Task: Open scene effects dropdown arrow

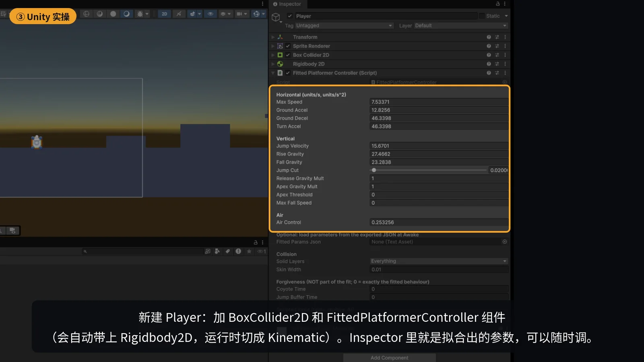Action: click(x=199, y=14)
